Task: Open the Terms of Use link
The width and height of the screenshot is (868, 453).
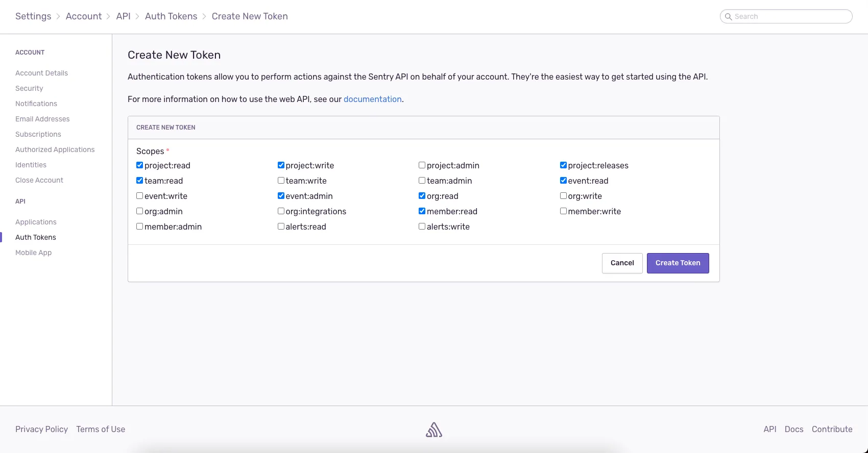Action: pos(101,429)
